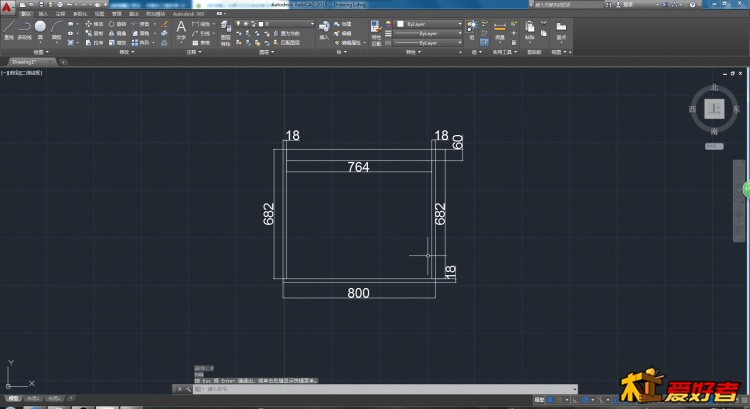Choose the Copy (复制) command

click(94, 33)
